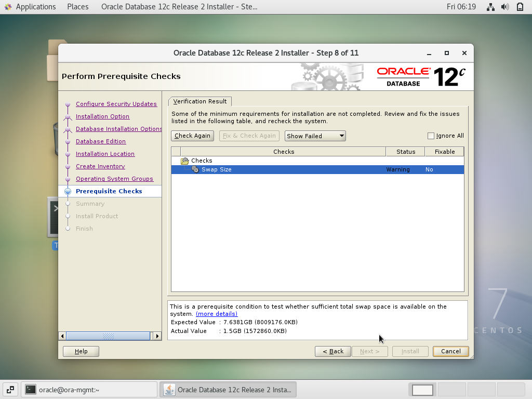532x399 pixels.
Task: Select the first workspace in switcher
Action: pos(422,390)
